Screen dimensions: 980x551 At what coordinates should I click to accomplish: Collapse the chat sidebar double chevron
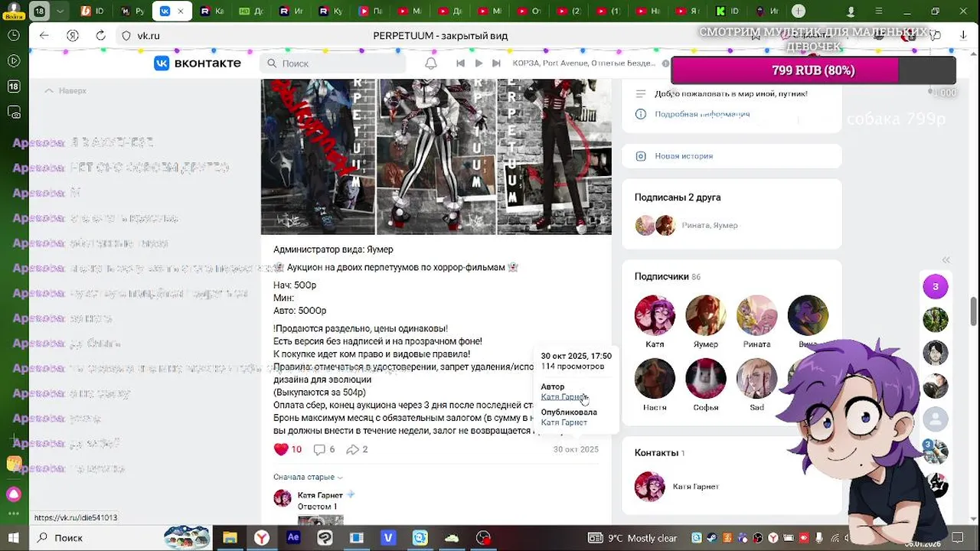tap(946, 260)
